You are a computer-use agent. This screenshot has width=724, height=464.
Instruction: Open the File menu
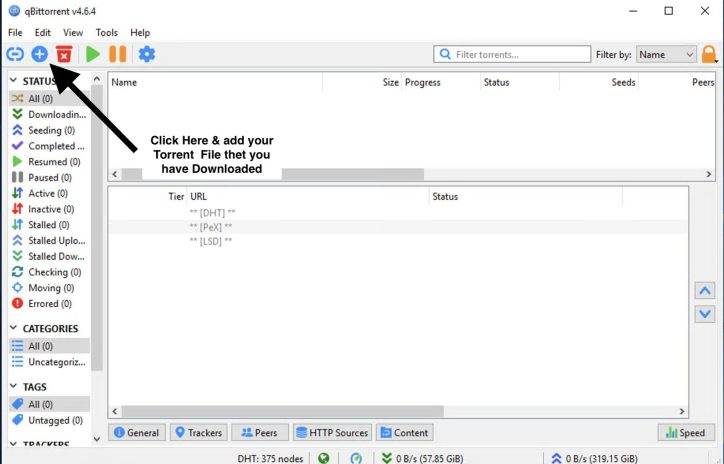click(15, 32)
